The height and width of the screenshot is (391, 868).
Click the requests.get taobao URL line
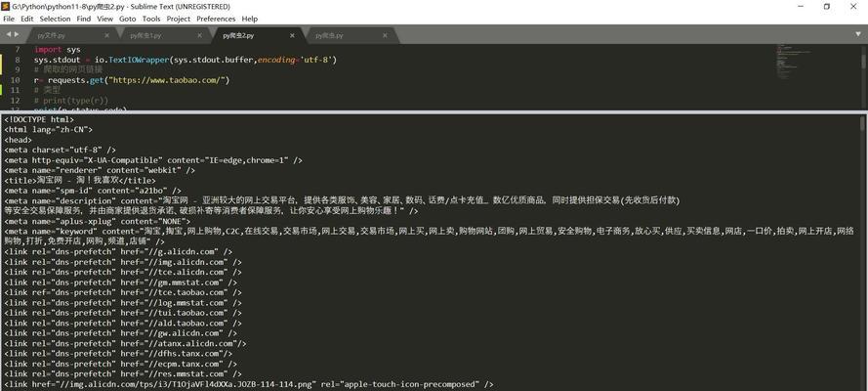pos(132,80)
